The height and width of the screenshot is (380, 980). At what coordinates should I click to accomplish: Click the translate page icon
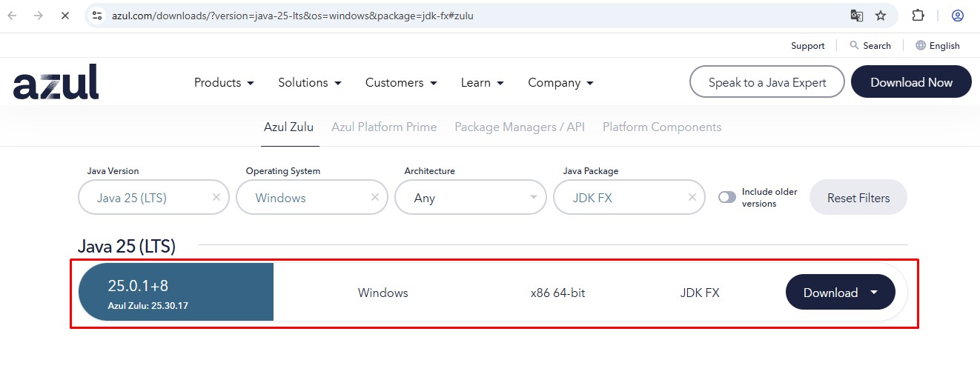(x=856, y=16)
